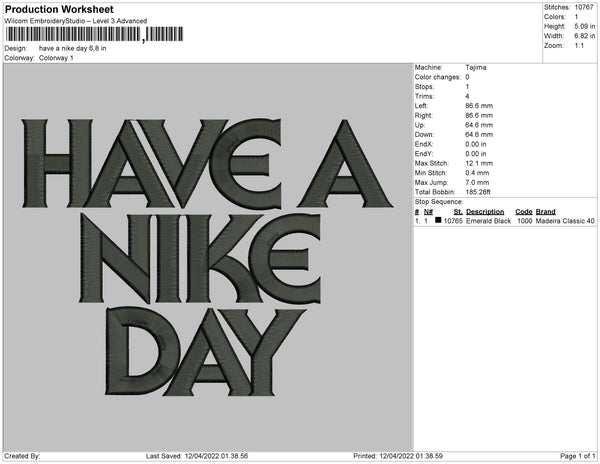
Task: Click the 'Page 1 of 1' indicator
Action: pyautogui.click(x=578, y=456)
